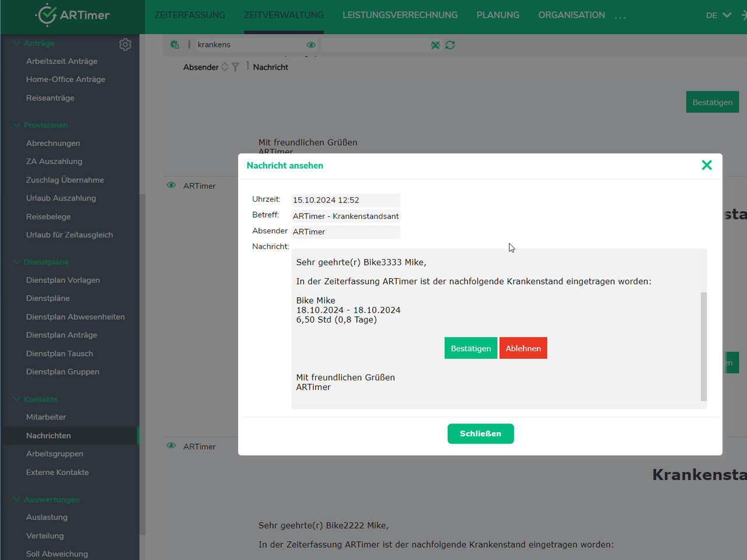This screenshot has width=747, height=560.
Task: Open the ORGANISATION tab
Action: click(571, 15)
